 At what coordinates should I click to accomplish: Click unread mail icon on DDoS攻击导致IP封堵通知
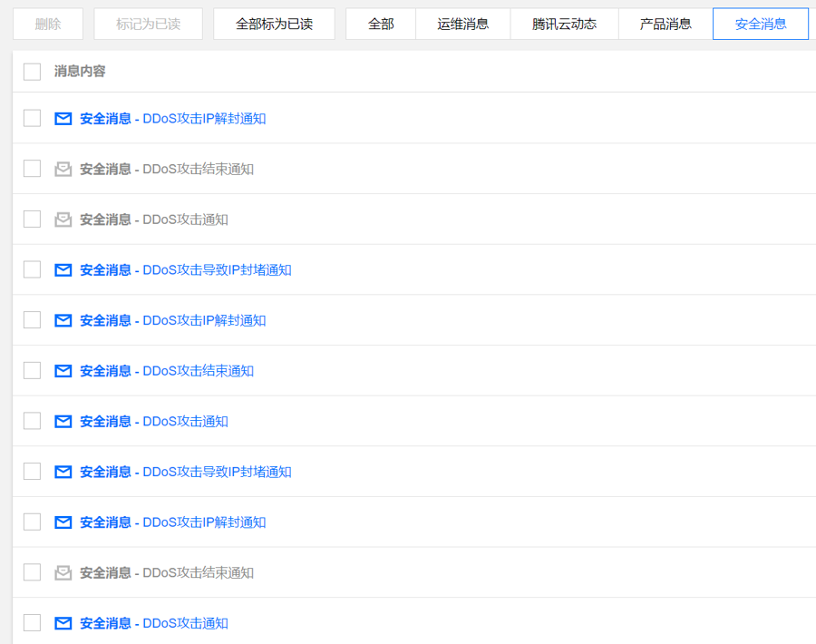(x=63, y=269)
